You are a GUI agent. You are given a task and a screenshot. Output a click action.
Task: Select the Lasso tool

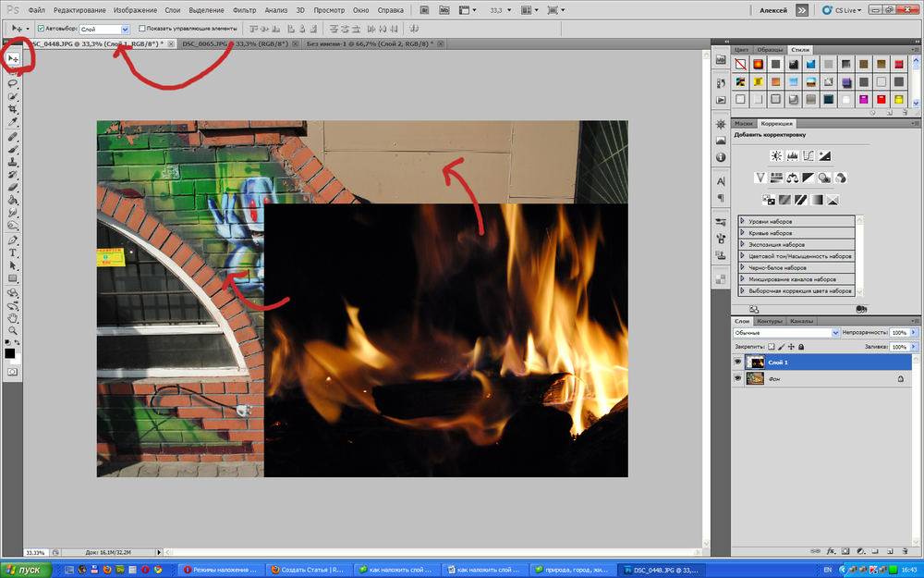tap(13, 83)
